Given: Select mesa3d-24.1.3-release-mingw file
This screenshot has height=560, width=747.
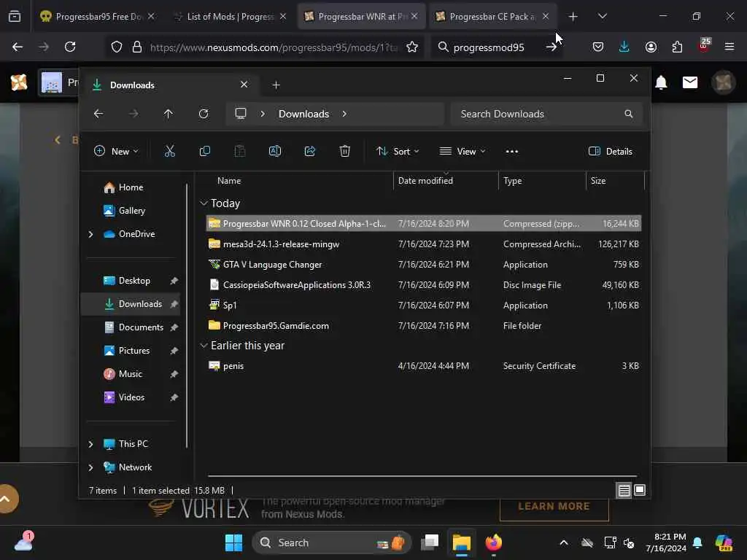Looking at the screenshot, I should pos(424,244).
